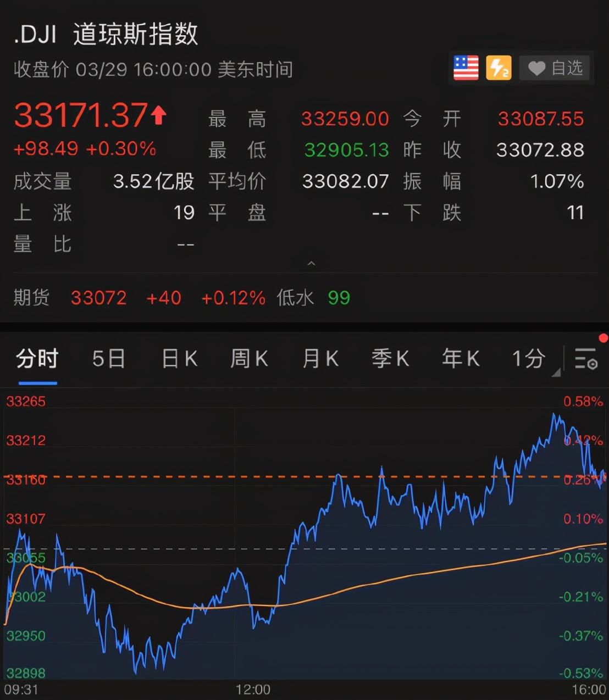609x700 pixels.
Task: Select the 季K quarterly chart tab
Action: 390,359
